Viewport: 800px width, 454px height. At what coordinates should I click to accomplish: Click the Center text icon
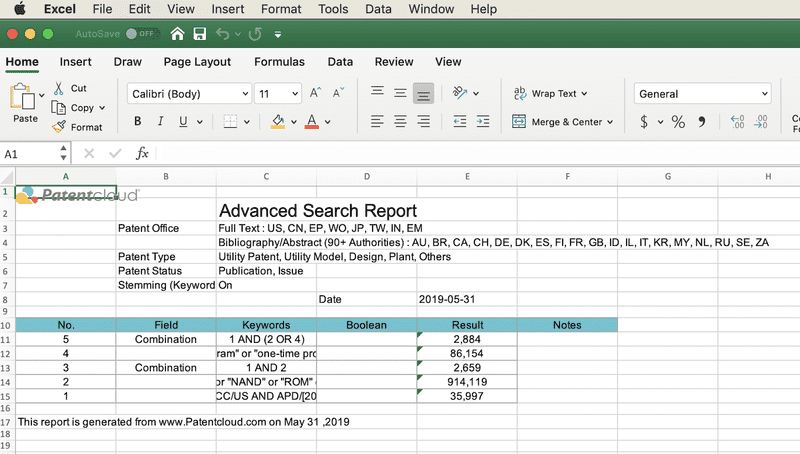point(400,121)
